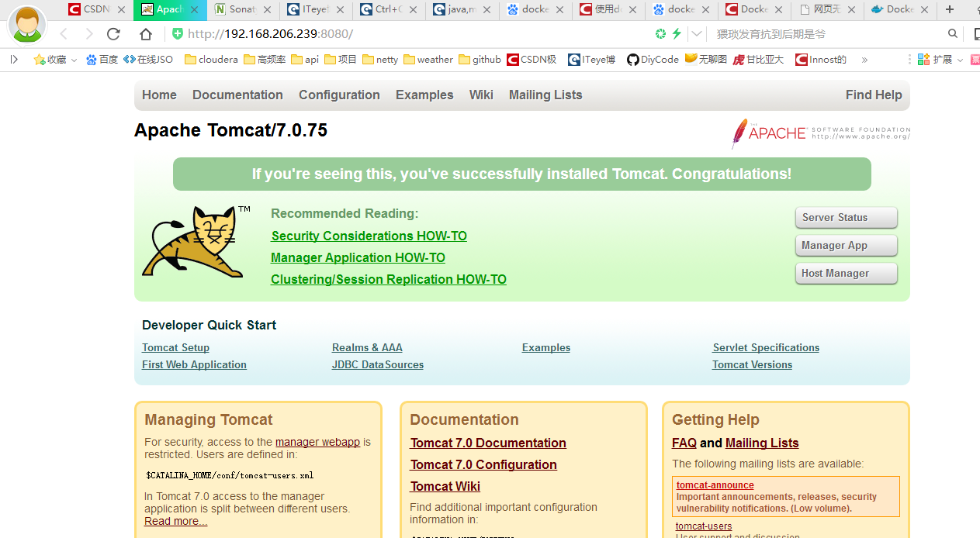The height and width of the screenshot is (538, 980).
Task: Go back using the browser back arrow
Action: click(64, 34)
